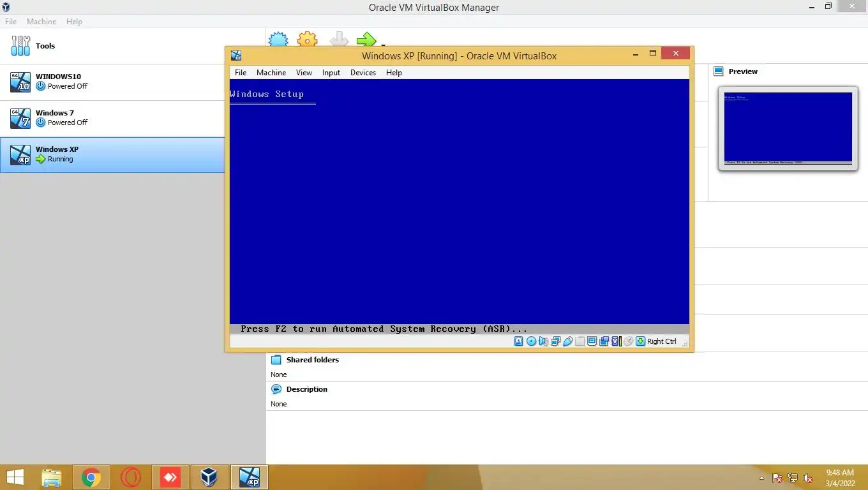Click the muted volume tray icon
The image size is (868, 490).
tap(808, 478)
